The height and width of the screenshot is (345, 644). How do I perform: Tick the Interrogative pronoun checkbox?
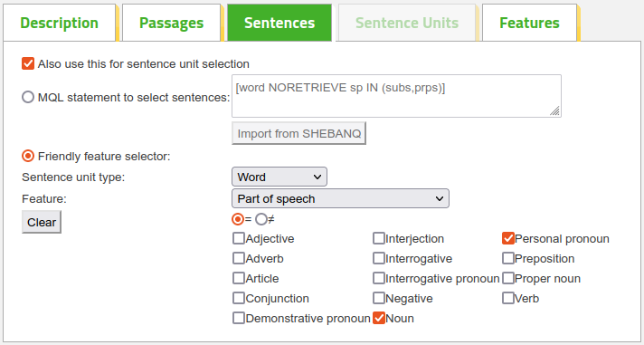pyautogui.click(x=379, y=278)
